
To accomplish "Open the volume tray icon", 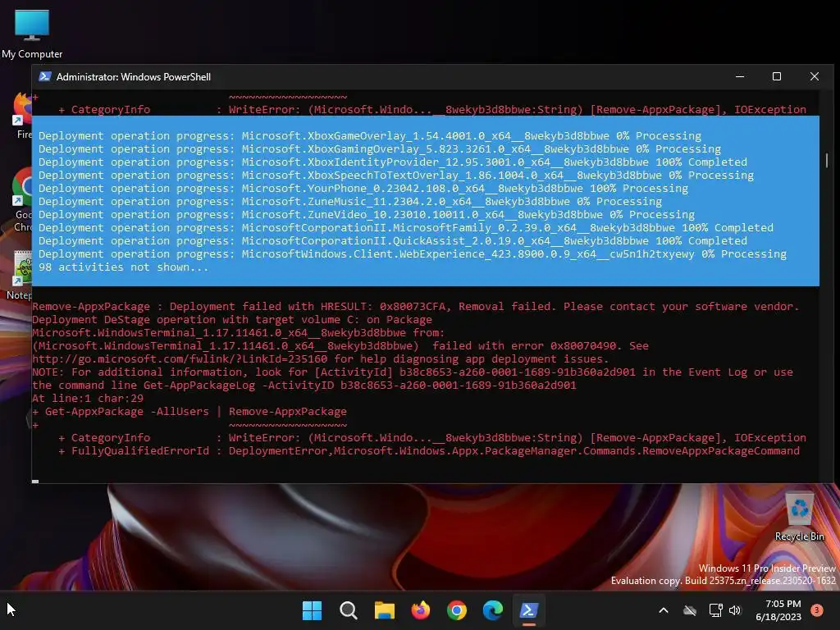I will (735, 610).
